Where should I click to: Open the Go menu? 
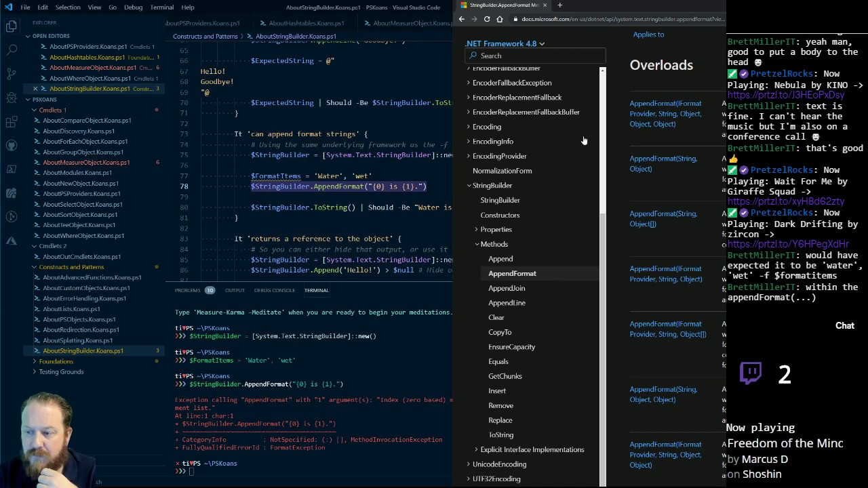pyautogui.click(x=113, y=7)
